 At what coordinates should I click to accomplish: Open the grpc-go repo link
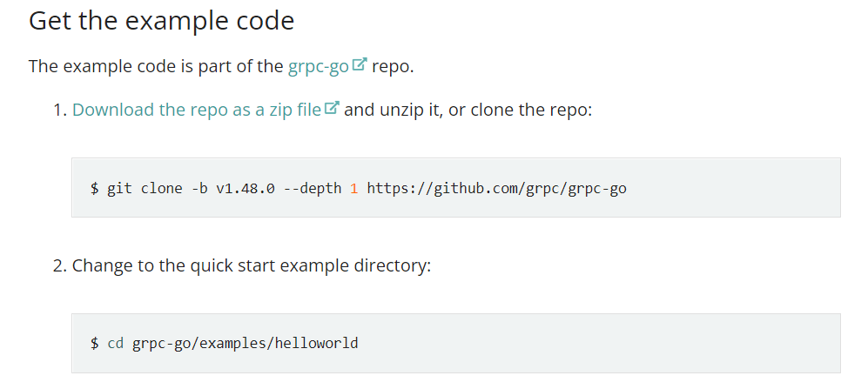click(319, 66)
